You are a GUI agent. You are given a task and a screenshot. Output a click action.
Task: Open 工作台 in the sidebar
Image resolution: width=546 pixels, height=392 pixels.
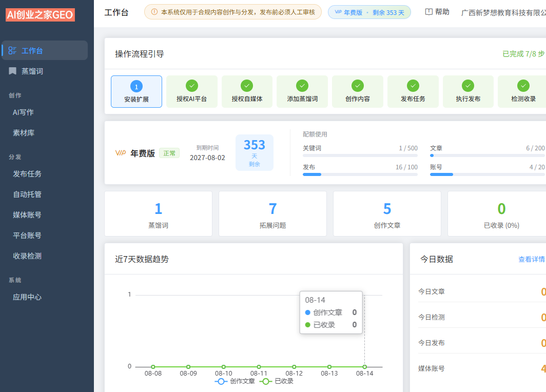(x=45, y=50)
